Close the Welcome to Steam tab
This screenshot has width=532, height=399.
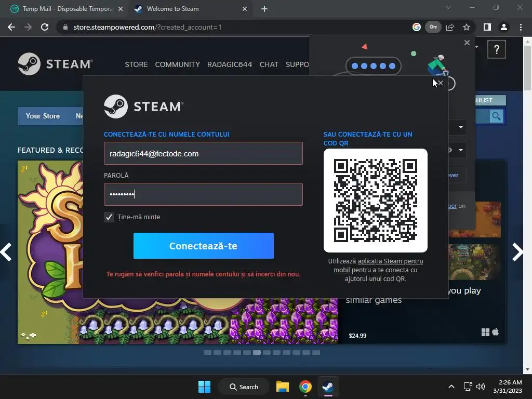(x=245, y=9)
